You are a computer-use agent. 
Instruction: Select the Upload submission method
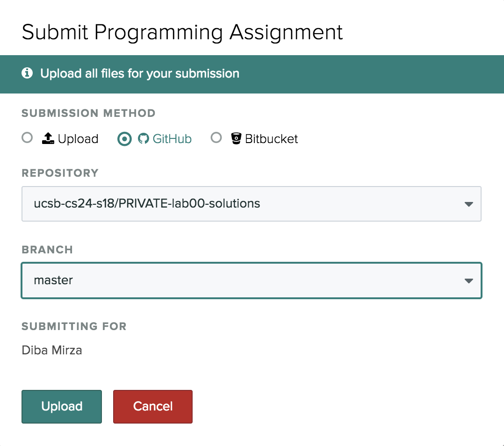click(27, 138)
